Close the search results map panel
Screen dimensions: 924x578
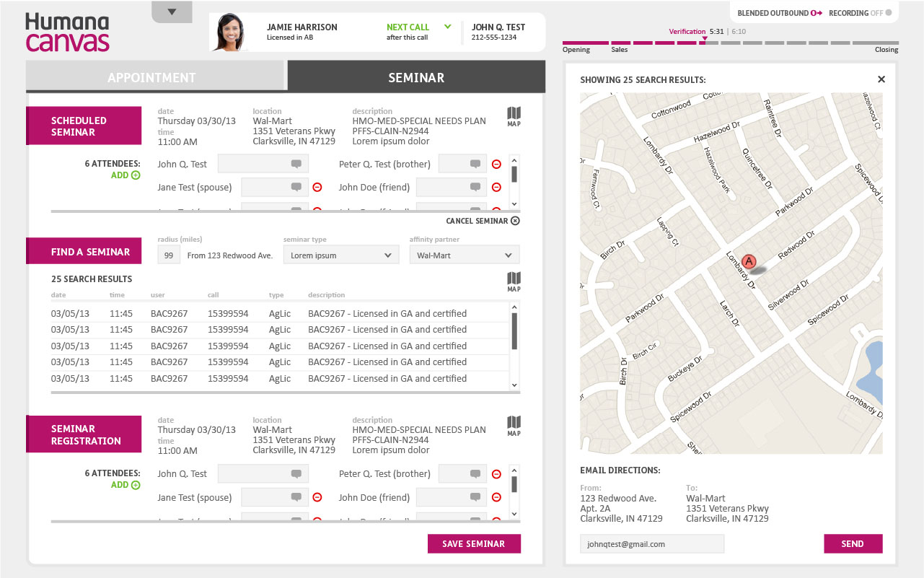coord(881,79)
